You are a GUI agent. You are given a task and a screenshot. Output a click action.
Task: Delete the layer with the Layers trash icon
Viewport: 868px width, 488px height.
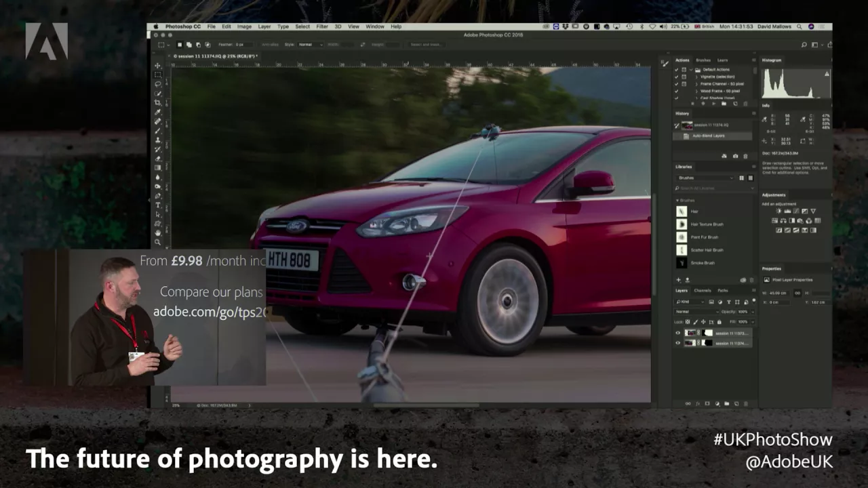(x=745, y=403)
